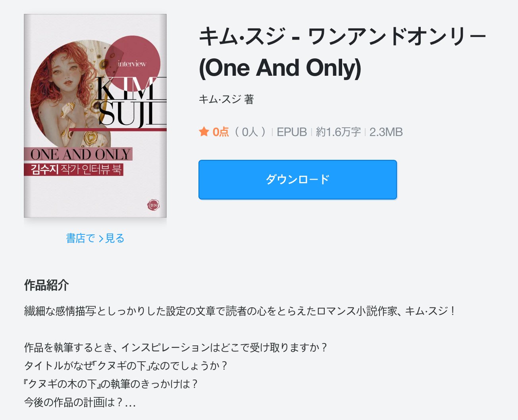Open the 書店で見る link
518x420 pixels.
(x=95, y=238)
